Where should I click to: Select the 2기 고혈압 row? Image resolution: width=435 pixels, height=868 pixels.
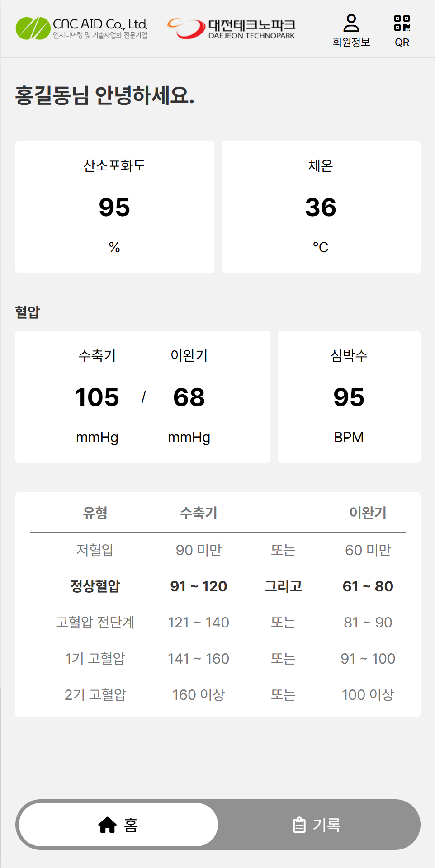pos(217,695)
